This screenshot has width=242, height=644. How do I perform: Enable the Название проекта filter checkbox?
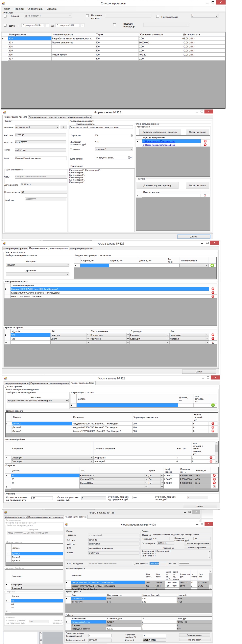coord(87,16)
